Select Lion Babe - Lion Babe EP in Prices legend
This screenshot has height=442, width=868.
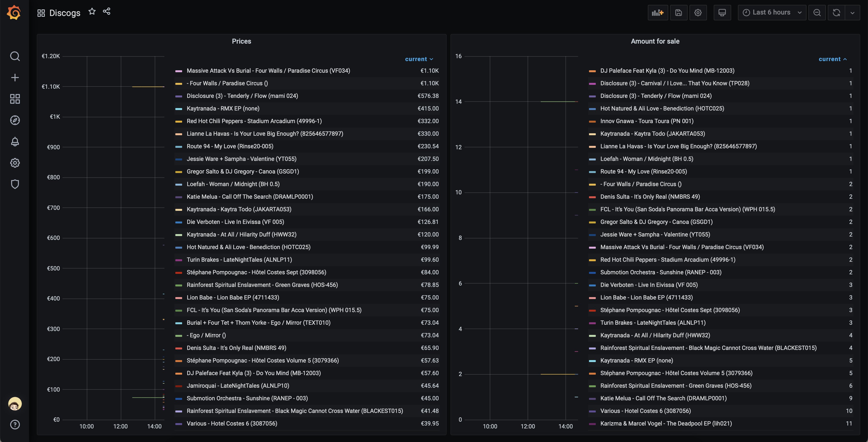[x=233, y=297]
